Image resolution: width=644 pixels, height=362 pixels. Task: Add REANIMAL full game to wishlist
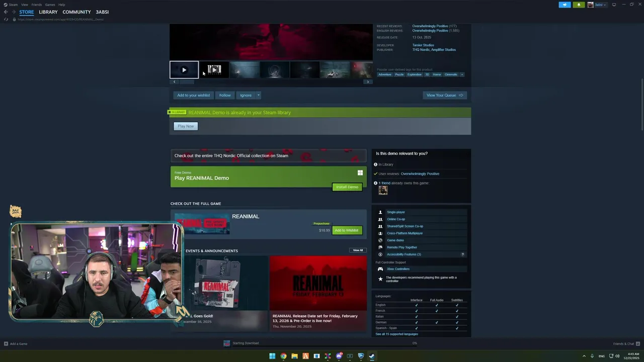click(x=347, y=230)
